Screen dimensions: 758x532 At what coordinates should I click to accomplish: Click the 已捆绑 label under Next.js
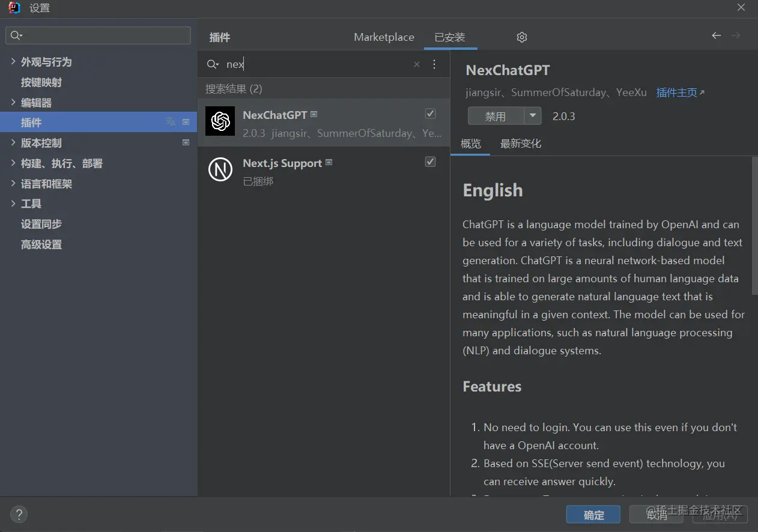[258, 181]
